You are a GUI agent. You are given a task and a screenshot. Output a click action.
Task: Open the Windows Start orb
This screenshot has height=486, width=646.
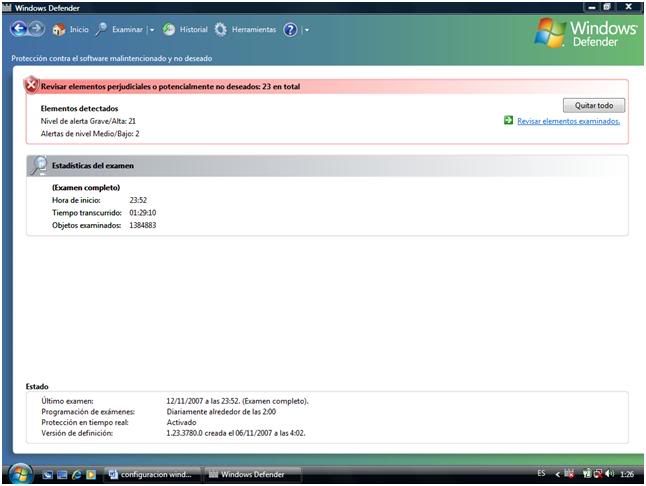tap(20, 474)
